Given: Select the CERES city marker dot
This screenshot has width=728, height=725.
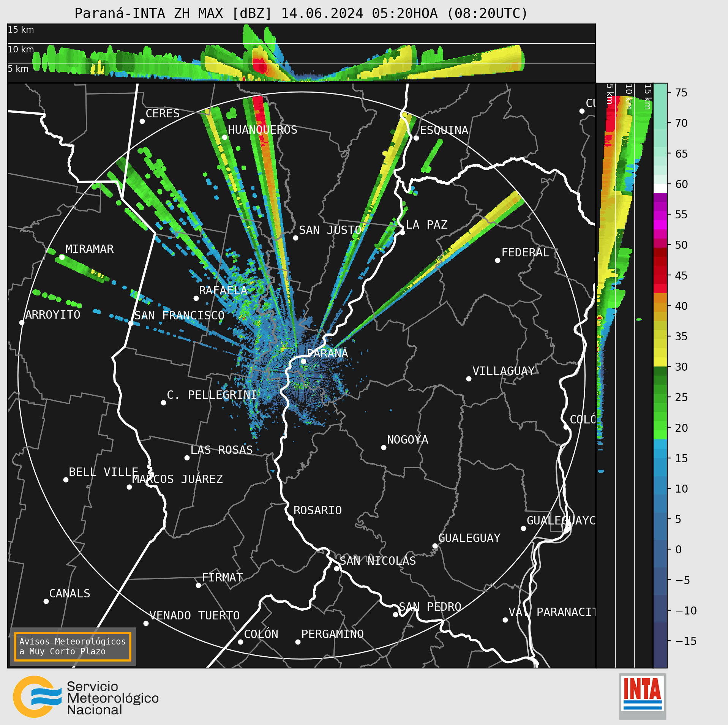Looking at the screenshot, I should coord(142,121).
